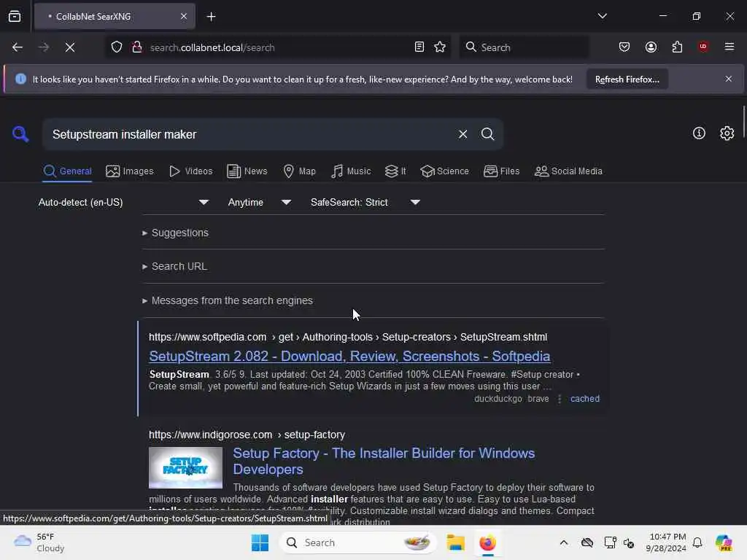Switch to the Map category tab
This screenshot has width=747, height=560.
pyautogui.click(x=299, y=171)
